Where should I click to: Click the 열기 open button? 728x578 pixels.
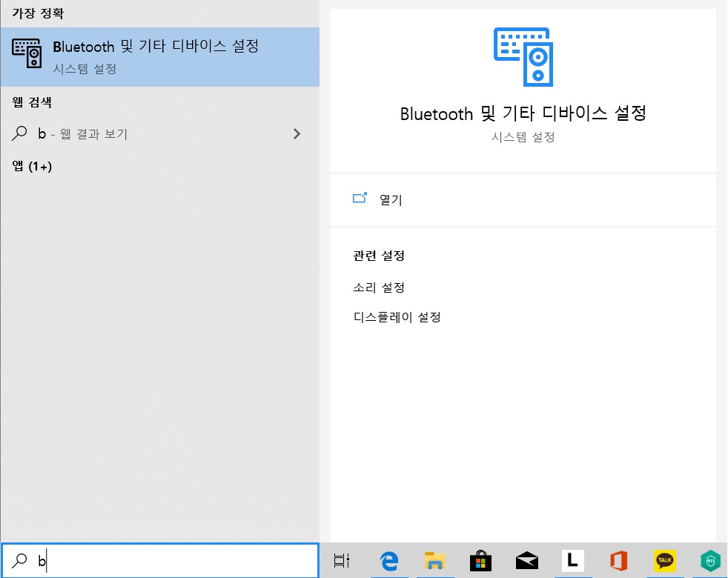pyautogui.click(x=523, y=200)
